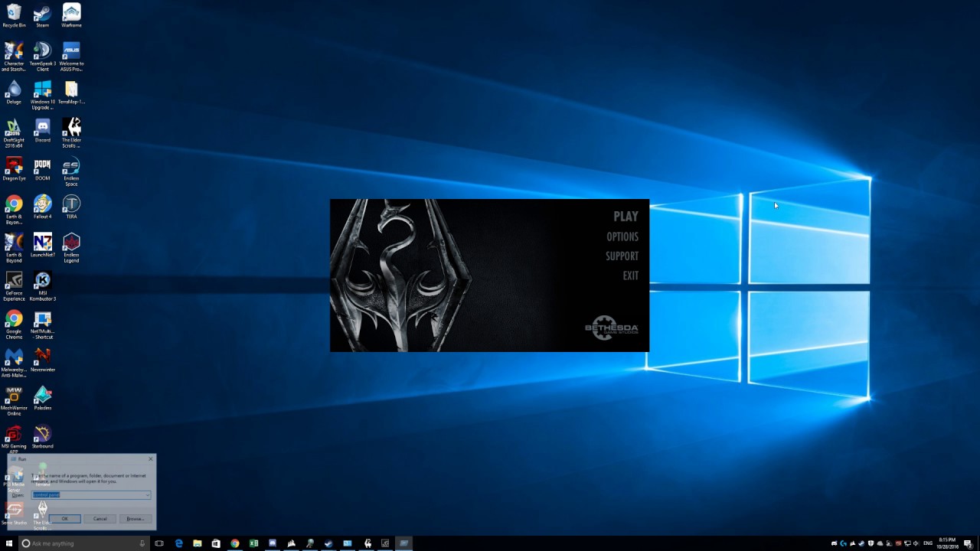Select the Endless Legend shortcut
Screen dimensions: 980x551
pos(71,248)
